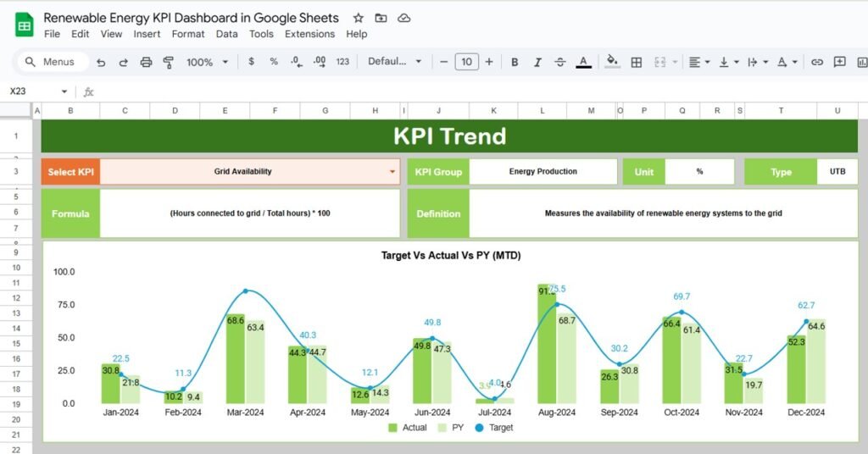
Task: Click the PY legend entry
Action: [x=451, y=428]
